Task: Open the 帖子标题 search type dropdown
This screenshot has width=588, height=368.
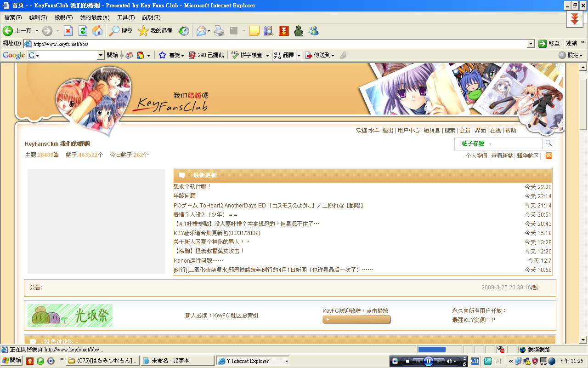Action: pos(477,144)
